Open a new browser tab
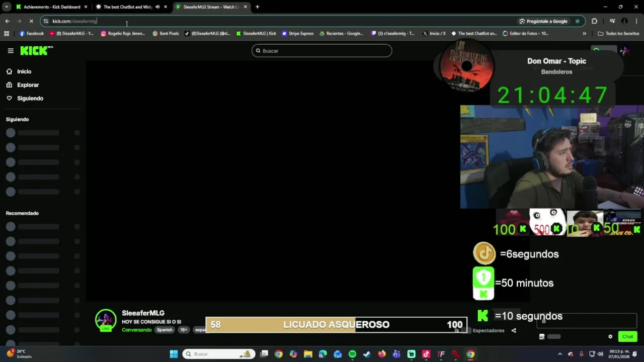 pos(257,7)
